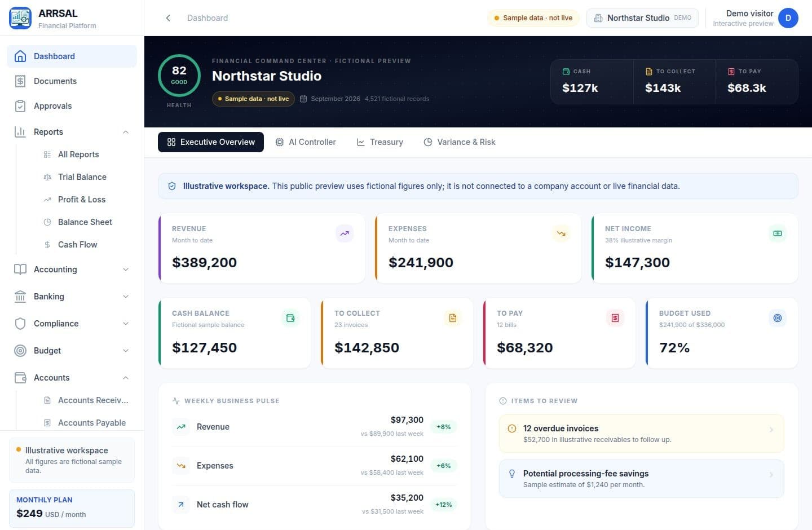The image size is (812, 530).
Task: Click the Documents icon in sidebar
Action: [x=20, y=81]
